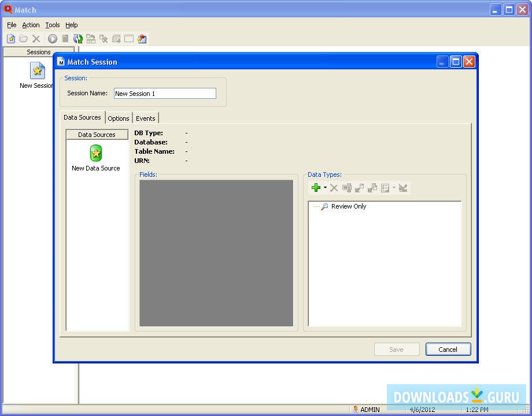Click the ruler and pencil design icon
Viewport: 532px width, 416px height.
click(403, 188)
